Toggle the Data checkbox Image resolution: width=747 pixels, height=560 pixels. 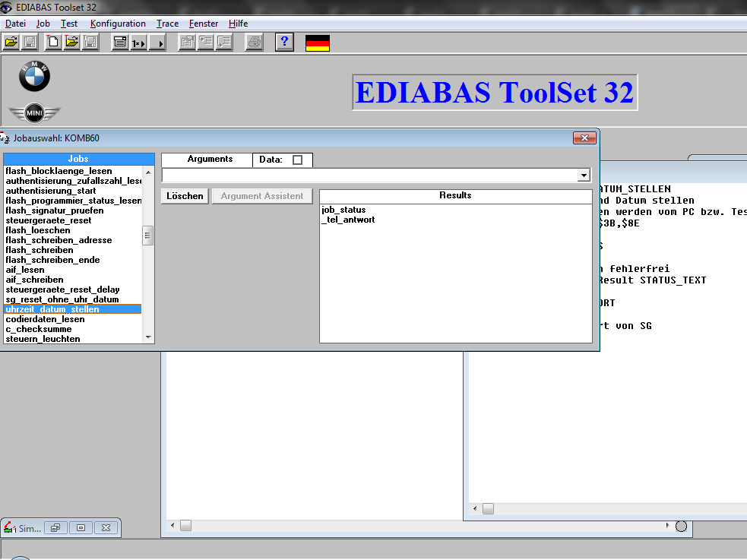point(297,160)
